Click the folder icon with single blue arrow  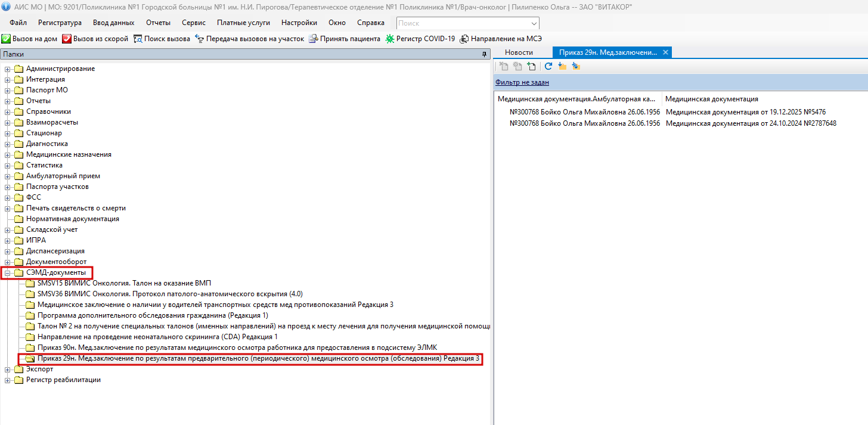pos(562,66)
